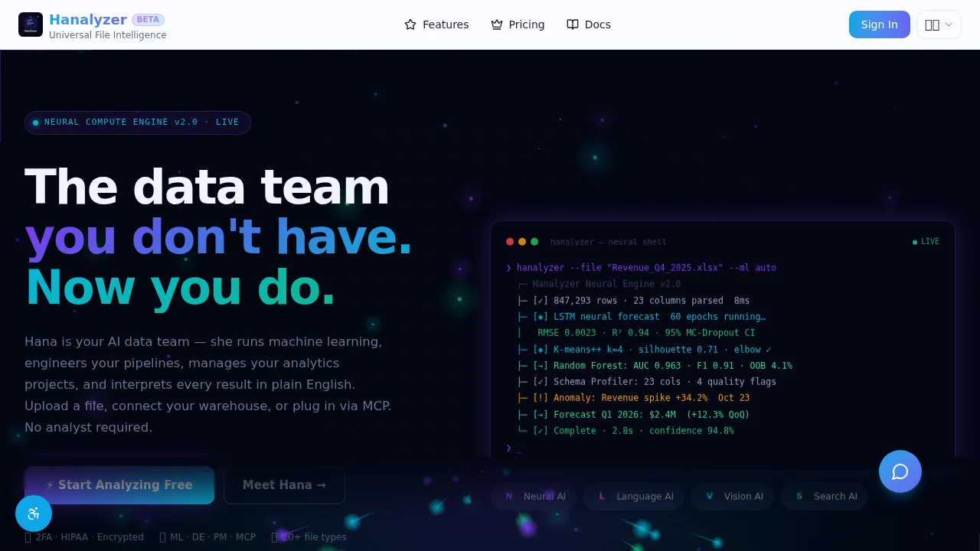The height and width of the screenshot is (551, 980).
Task: Follow the Meet Hana link
Action: tap(284, 484)
